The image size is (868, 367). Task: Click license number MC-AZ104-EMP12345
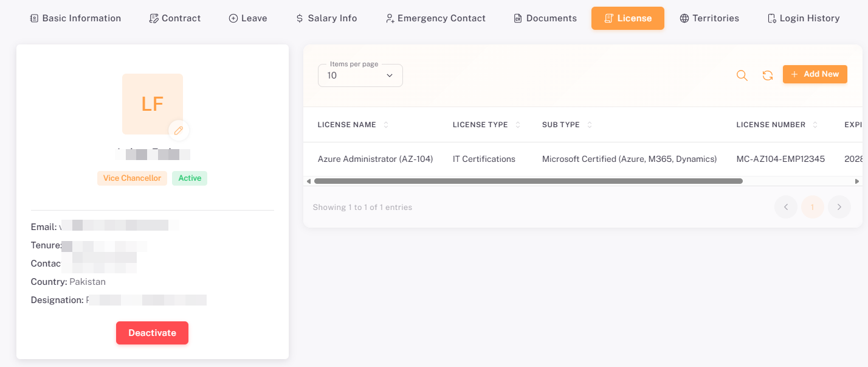pyautogui.click(x=780, y=159)
